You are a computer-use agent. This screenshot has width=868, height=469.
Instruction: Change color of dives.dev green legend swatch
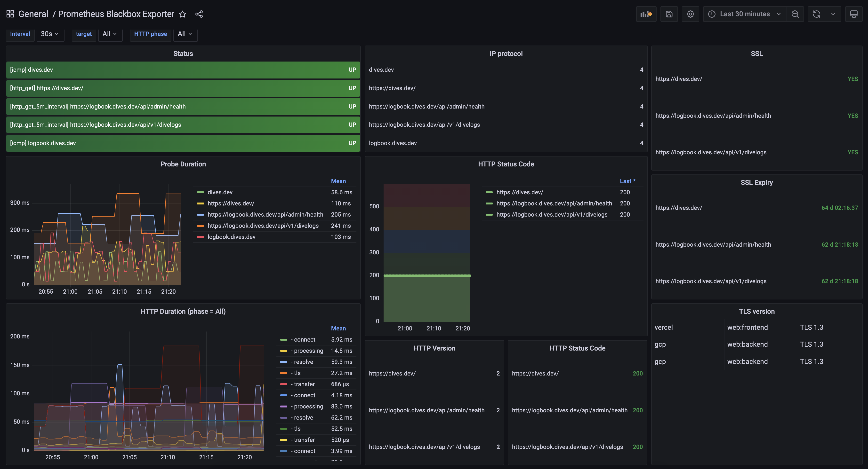tap(200, 192)
